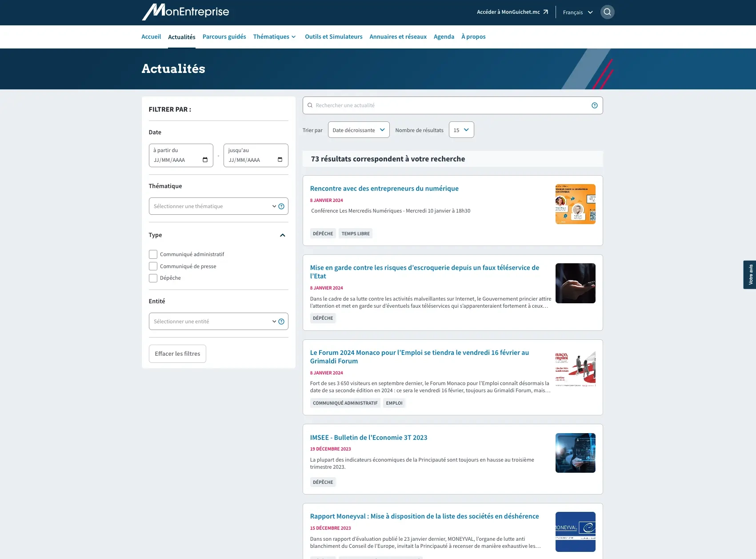Open the results count dropdown showing 15
The height and width of the screenshot is (559, 756).
[461, 130]
